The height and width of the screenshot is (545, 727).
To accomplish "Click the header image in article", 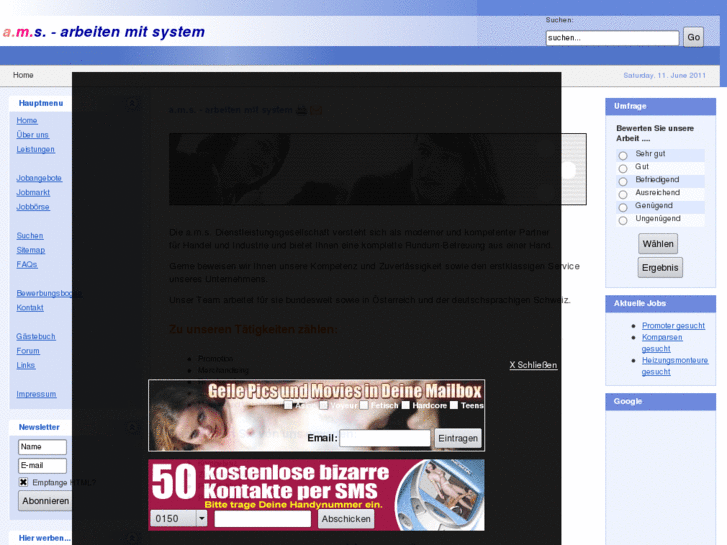I will point(377,169).
